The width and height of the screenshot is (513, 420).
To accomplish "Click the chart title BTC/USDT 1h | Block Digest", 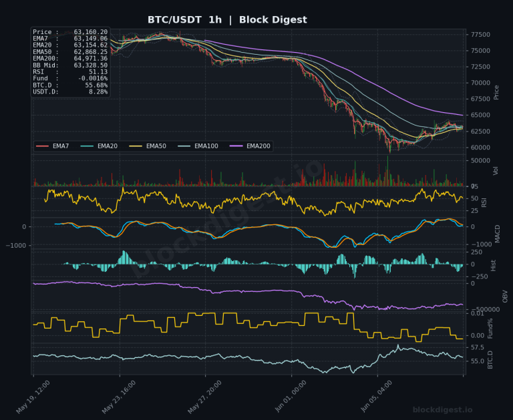I will coord(227,19).
